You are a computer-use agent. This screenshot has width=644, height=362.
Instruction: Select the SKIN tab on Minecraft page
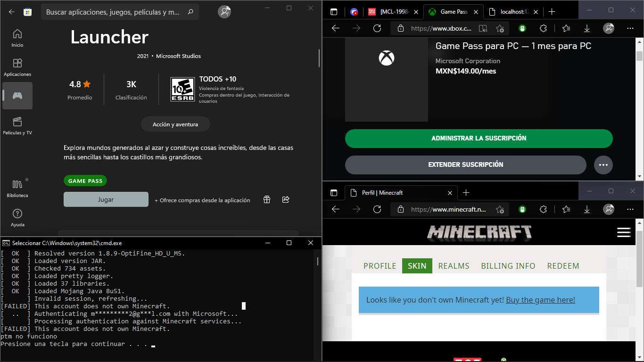click(x=417, y=266)
